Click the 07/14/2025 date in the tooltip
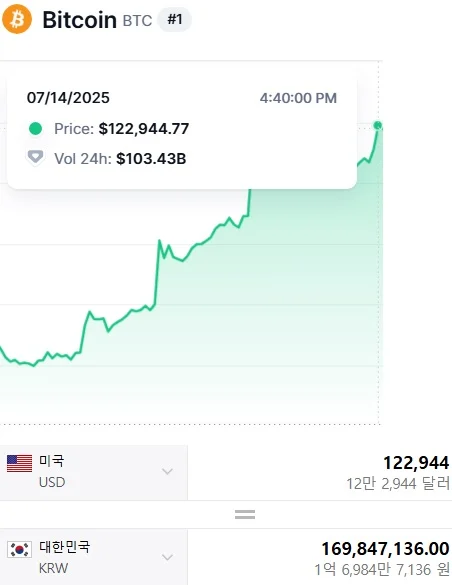 (68, 98)
